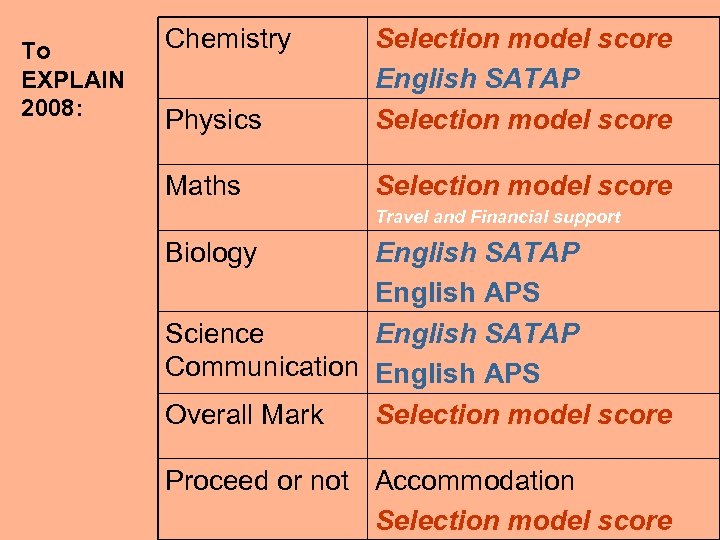Click the "Proceed or not" label
Image resolution: width=720 pixels, height=540 pixels.
(x=257, y=481)
